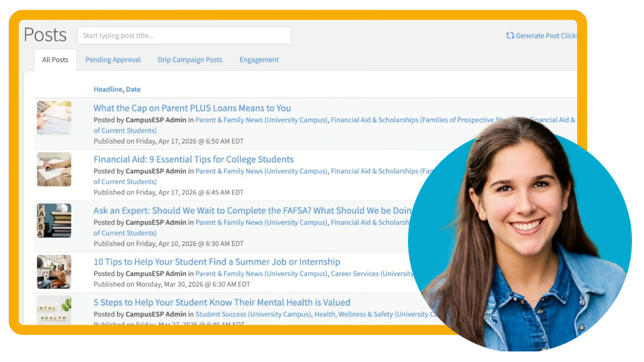Switch to the Pending Approval tab
The image size is (644, 362).
pos(113,60)
